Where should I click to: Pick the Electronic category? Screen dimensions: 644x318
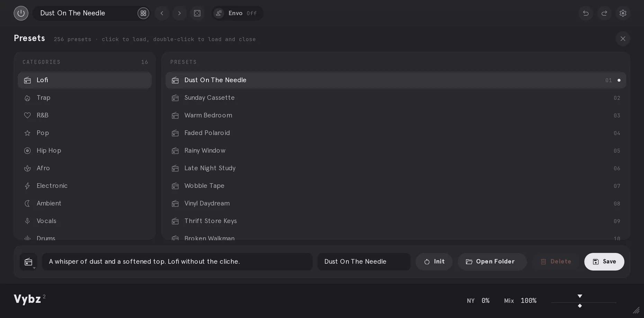85,186
